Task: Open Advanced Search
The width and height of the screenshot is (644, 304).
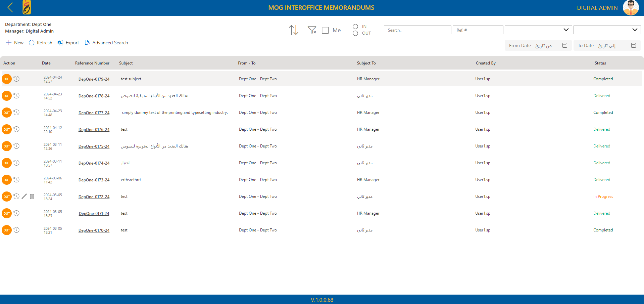Action: coord(106,43)
